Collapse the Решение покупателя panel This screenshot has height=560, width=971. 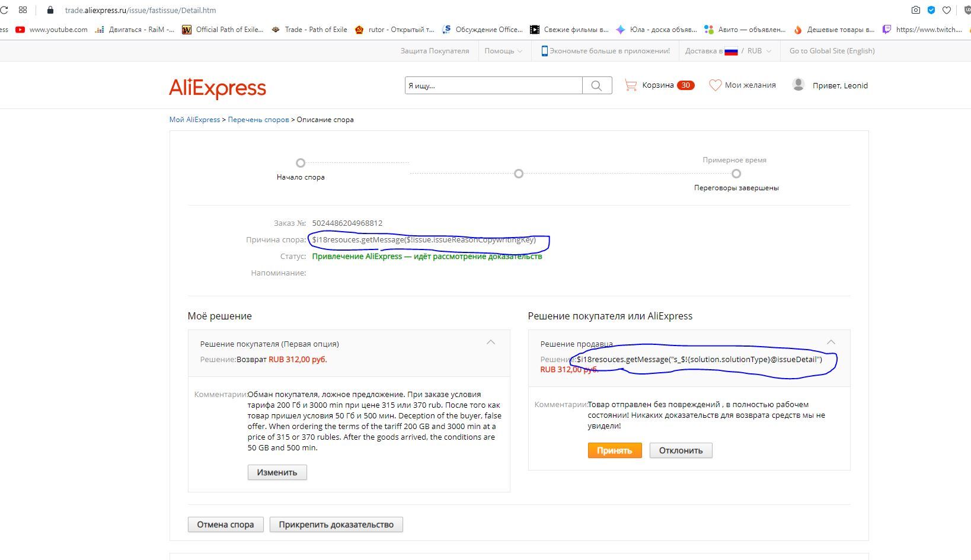491,342
